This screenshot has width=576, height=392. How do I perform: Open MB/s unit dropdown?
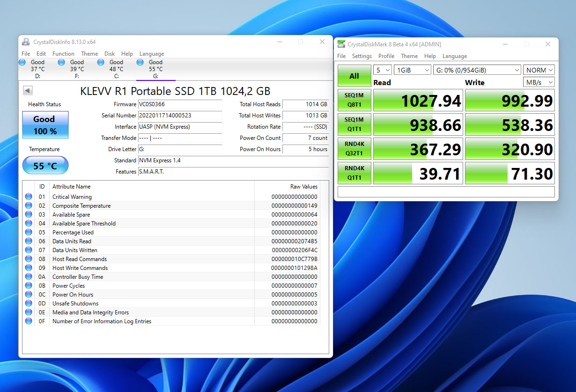539,82
